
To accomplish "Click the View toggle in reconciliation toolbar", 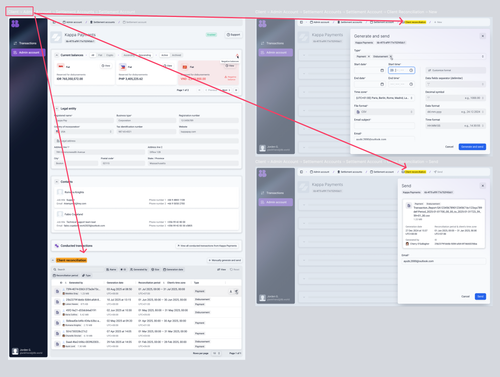I will (x=222, y=269).
